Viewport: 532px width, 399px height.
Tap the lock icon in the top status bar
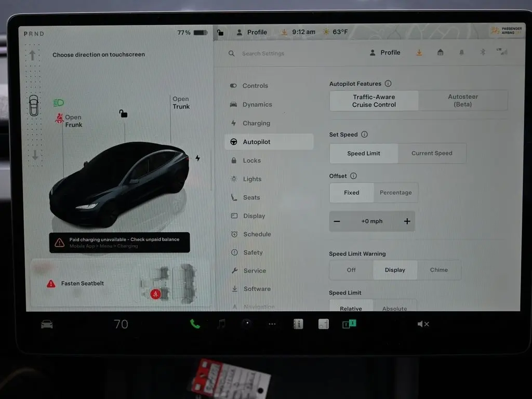(x=220, y=32)
